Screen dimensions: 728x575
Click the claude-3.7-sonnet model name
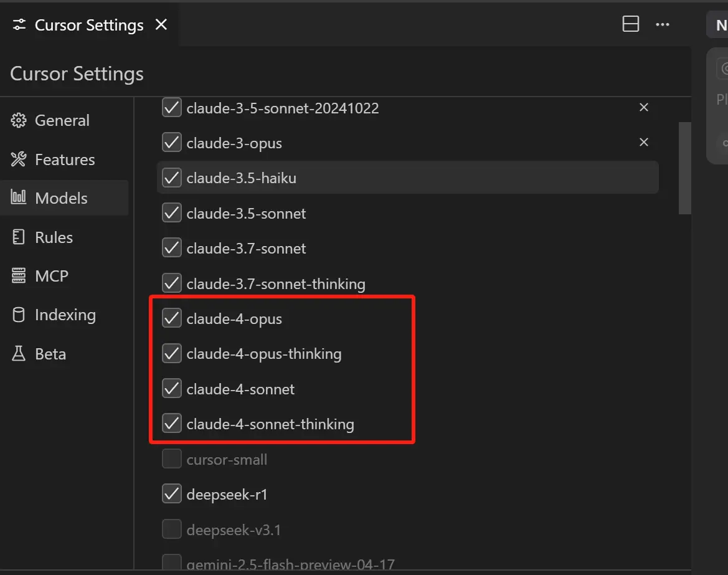click(x=246, y=249)
